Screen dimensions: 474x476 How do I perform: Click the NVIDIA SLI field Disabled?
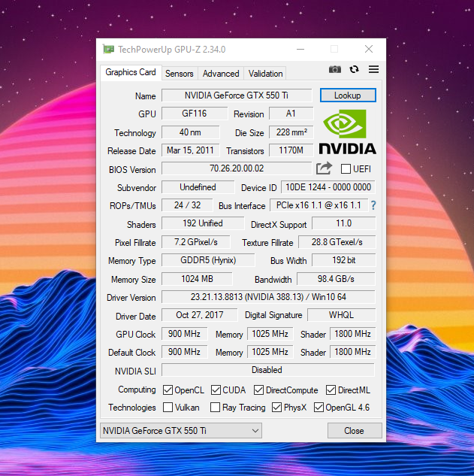pyautogui.click(x=268, y=370)
